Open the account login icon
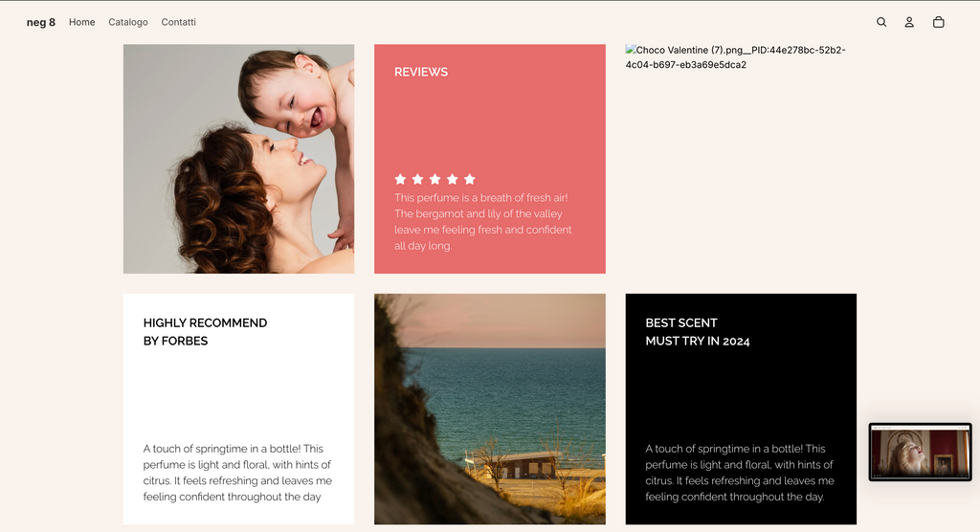Viewport: 980px width, 532px height. click(x=909, y=22)
